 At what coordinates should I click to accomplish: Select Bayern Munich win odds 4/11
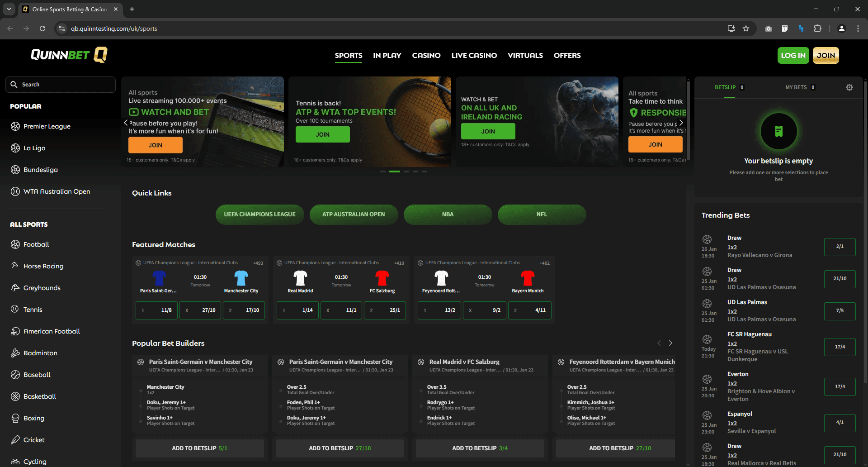(x=529, y=310)
